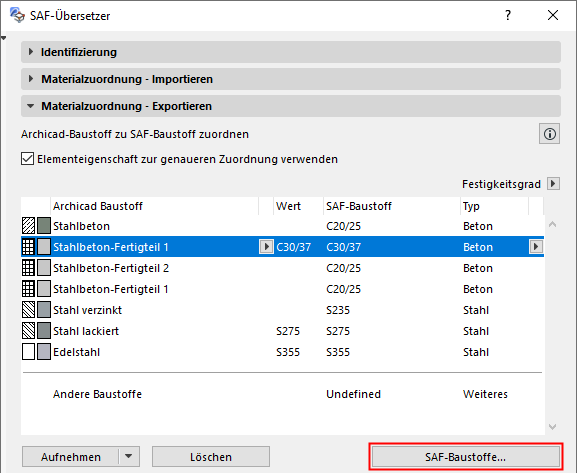Open help with the question mark button
Screen dimensions: 577x473
click(508, 15)
